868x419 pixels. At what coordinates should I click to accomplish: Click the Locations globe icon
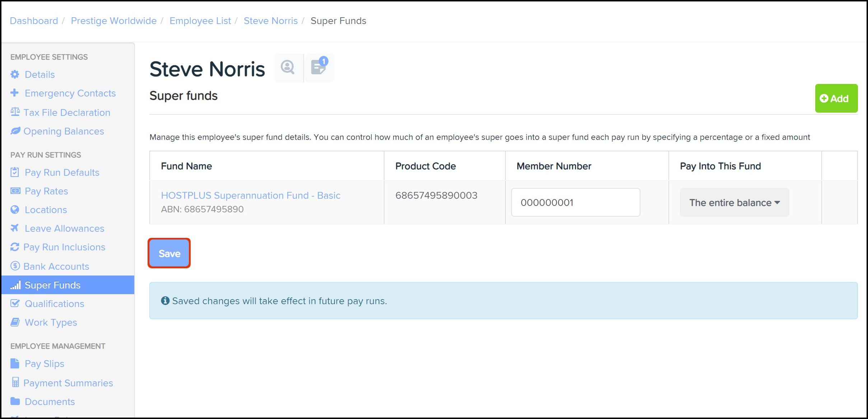pyautogui.click(x=15, y=209)
